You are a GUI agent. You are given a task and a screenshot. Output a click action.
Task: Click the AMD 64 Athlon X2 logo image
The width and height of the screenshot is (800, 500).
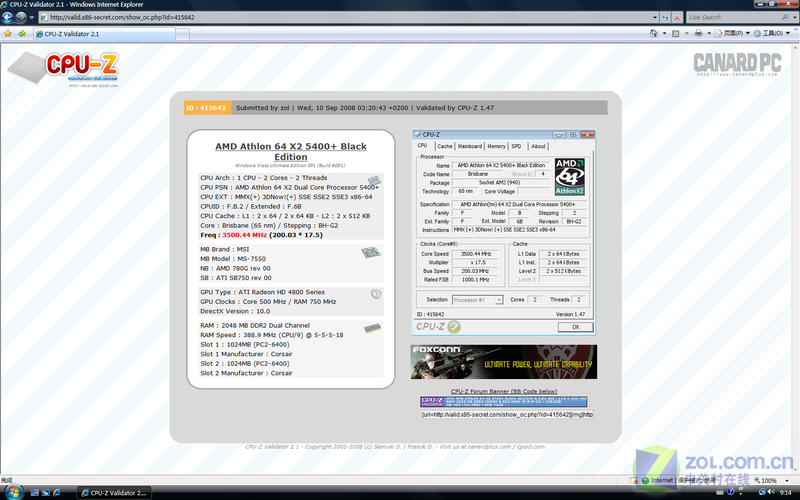[569, 177]
